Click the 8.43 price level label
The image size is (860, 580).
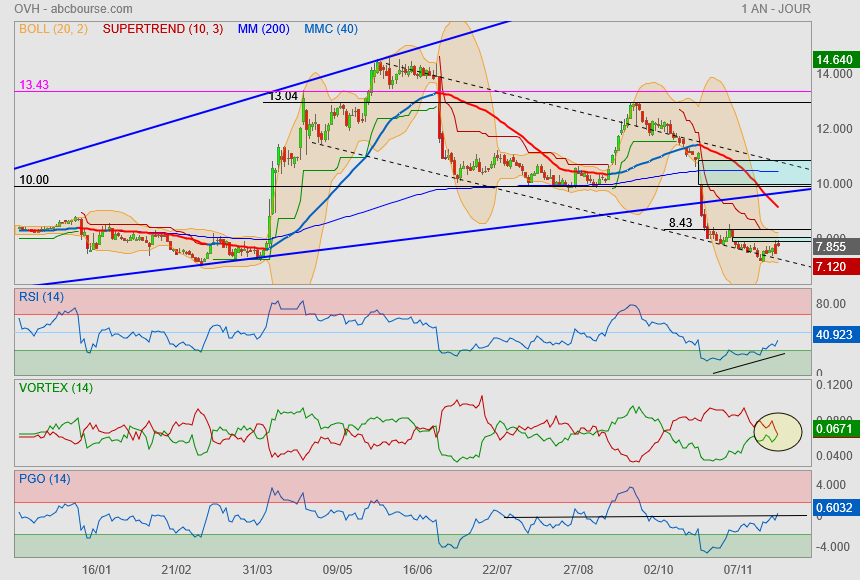(x=680, y=223)
